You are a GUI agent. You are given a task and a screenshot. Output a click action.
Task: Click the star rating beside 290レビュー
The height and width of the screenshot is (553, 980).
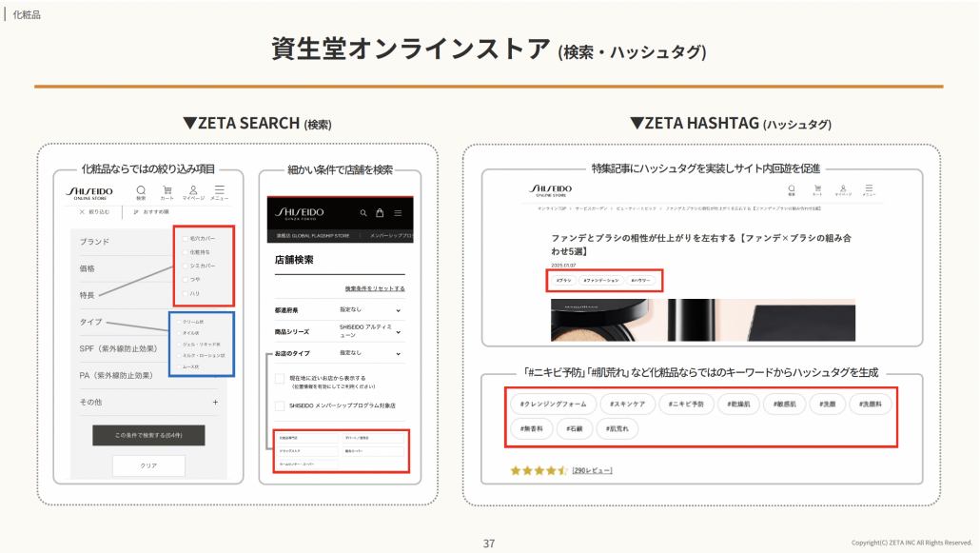click(x=539, y=470)
